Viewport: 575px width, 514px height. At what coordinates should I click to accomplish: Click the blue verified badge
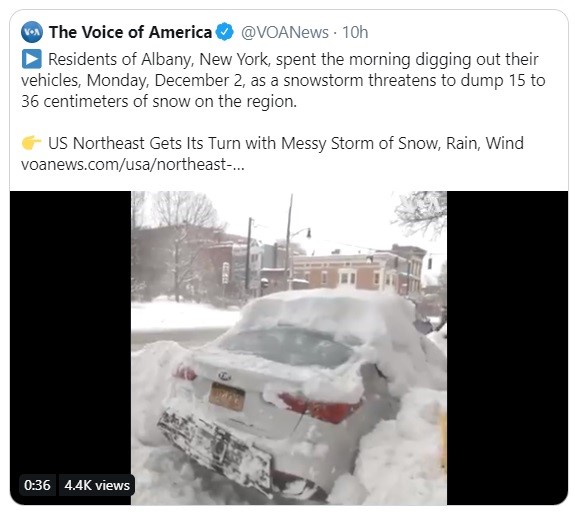coord(224,32)
